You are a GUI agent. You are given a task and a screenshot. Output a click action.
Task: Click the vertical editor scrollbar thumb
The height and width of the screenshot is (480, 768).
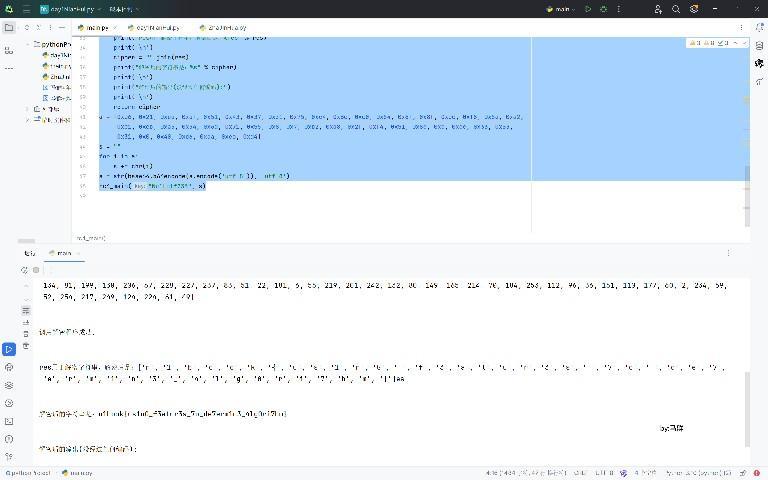[x=747, y=196]
